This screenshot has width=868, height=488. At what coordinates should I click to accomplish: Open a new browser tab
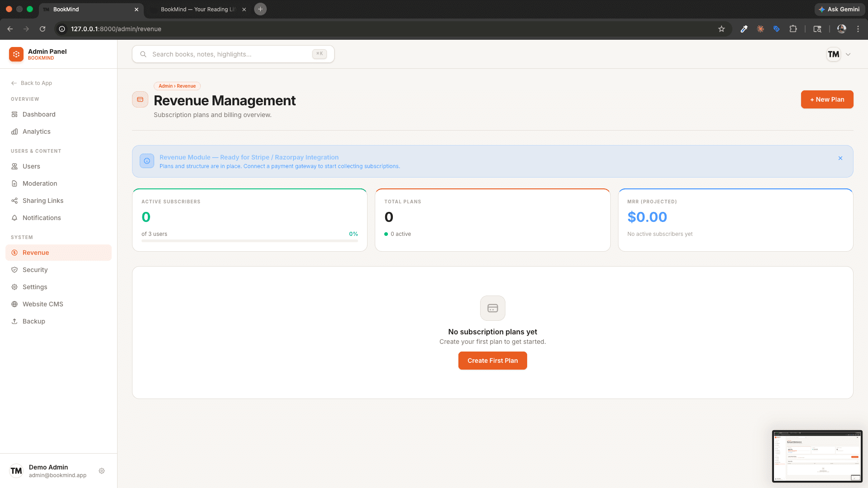tap(260, 9)
